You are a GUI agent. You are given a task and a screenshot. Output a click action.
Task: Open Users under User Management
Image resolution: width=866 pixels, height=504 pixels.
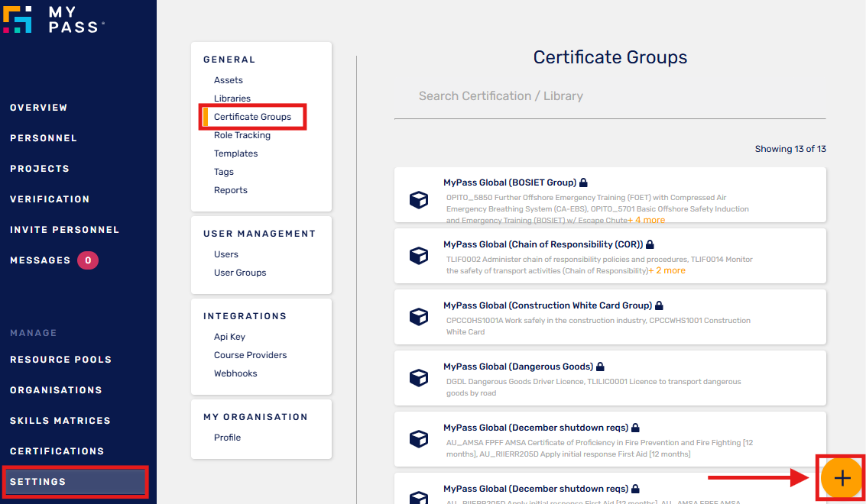pos(226,254)
